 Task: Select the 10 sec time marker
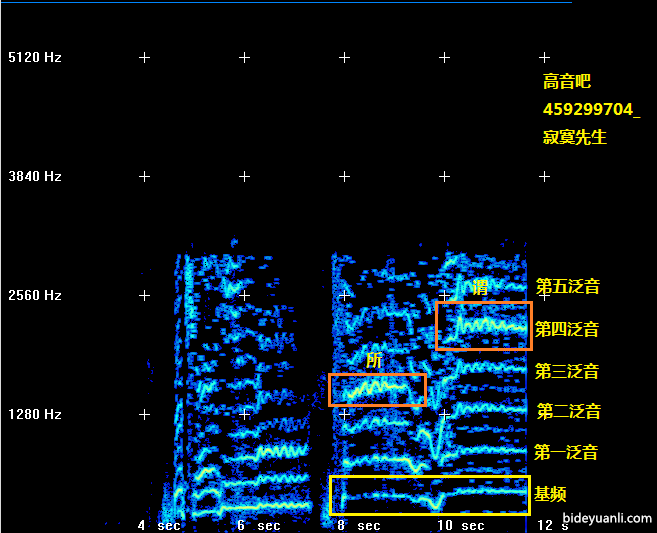pos(460,525)
